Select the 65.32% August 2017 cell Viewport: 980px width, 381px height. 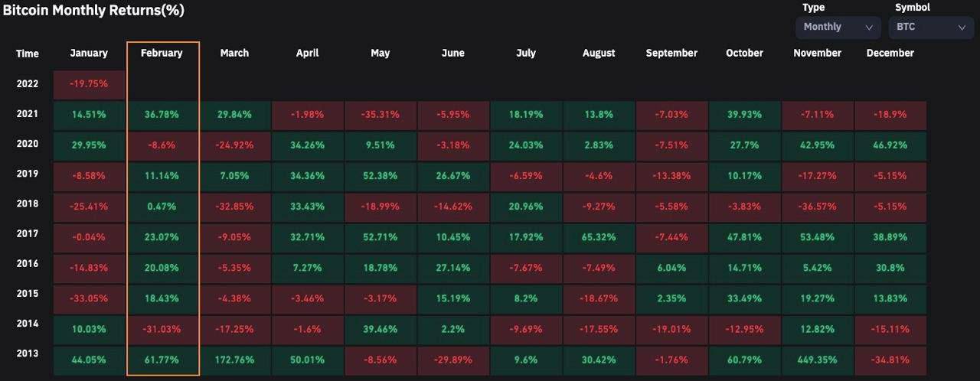tap(599, 237)
